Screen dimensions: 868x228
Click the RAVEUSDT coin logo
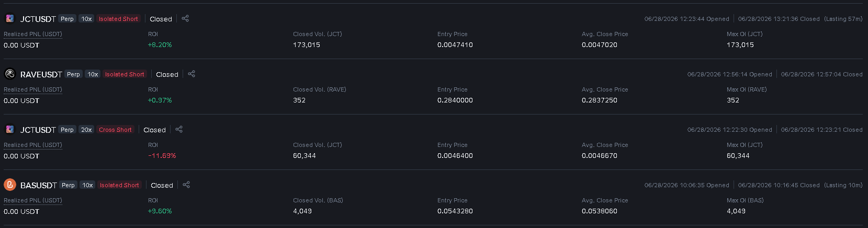click(x=10, y=74)
